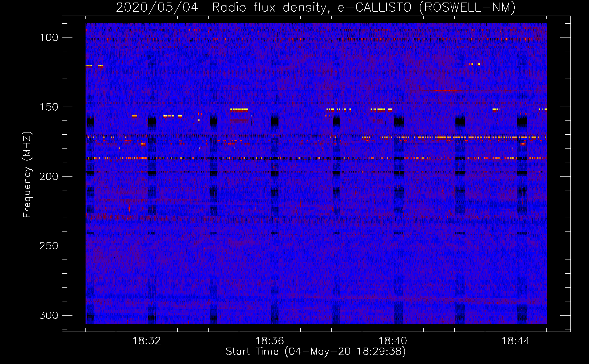Screen dimensions: 589x364
Task: Select the station name '(ROSWELL-NM)' in the title
Action: tap(467, 7)
